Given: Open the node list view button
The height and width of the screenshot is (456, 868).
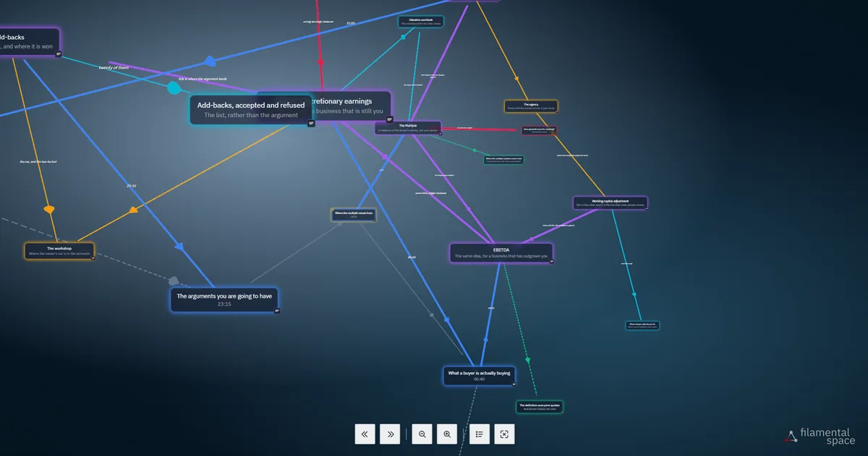Looking at the screenshot, I should (480, 434).
